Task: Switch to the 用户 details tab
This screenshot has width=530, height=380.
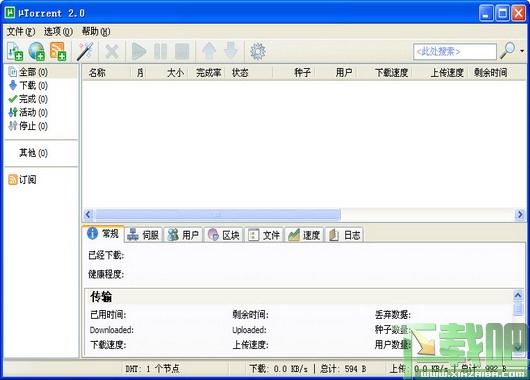Action: click(x=184, y=235)
